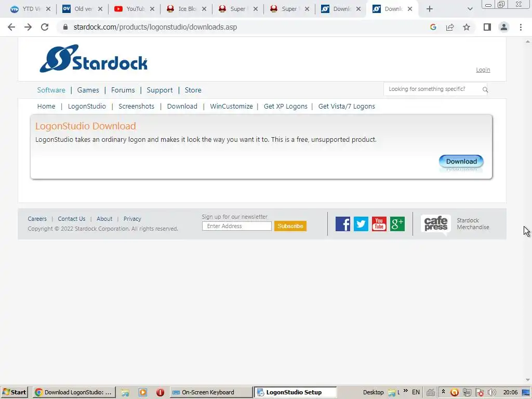The height and width of the screenshot is (399, 532).
Task: Open the LogonStudio submenu link
Action: [x=87, y=106]
